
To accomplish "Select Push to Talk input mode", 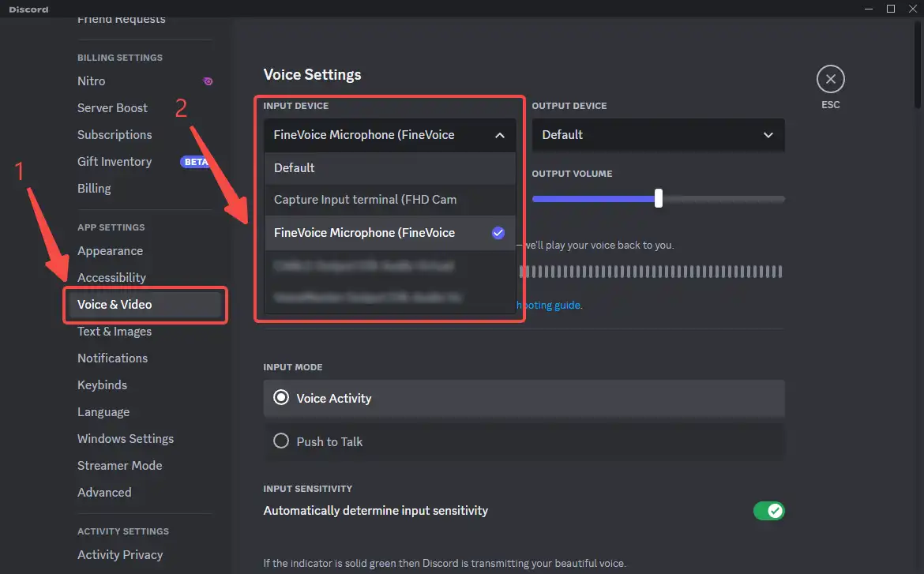I will tap(524, 441).
